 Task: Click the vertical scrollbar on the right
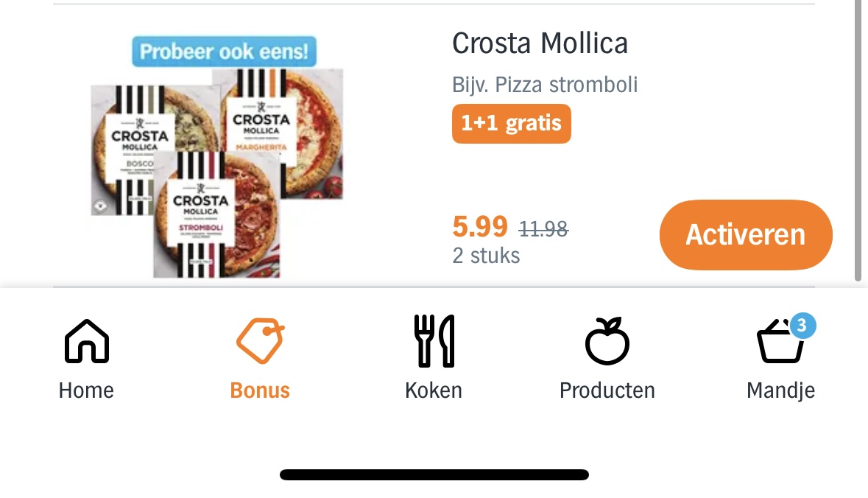pyautogui.click(x=857, y=140)
